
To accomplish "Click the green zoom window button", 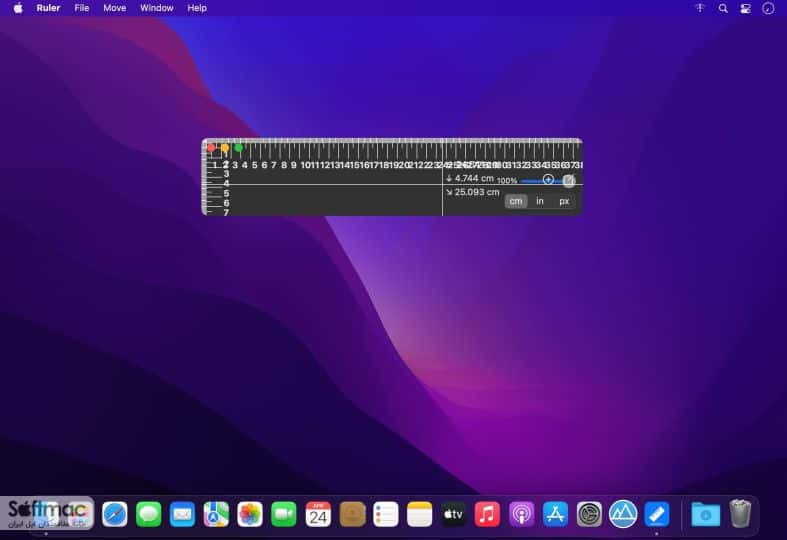I will (239, 148).
